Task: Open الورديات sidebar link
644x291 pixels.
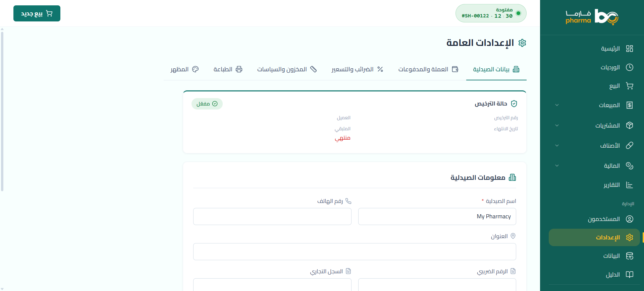Action: coord(594,67)
